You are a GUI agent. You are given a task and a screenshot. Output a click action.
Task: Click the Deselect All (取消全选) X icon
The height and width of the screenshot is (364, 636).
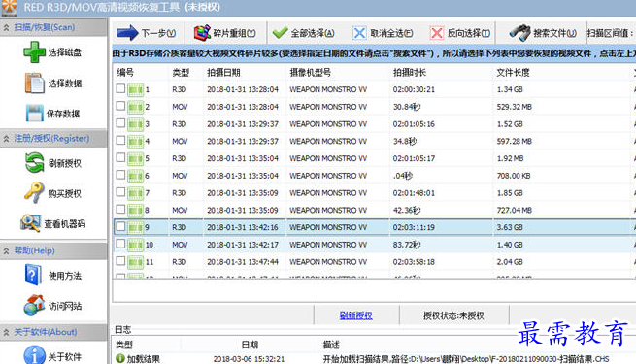(x=359, y=33)
